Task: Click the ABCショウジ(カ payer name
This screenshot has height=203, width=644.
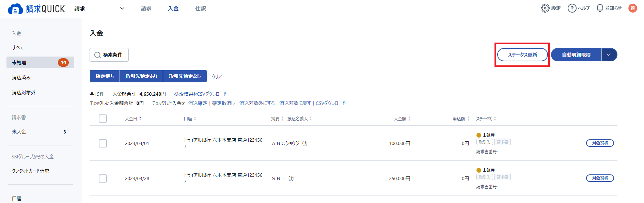Action: pyautogui.click(x=290, y=143)
